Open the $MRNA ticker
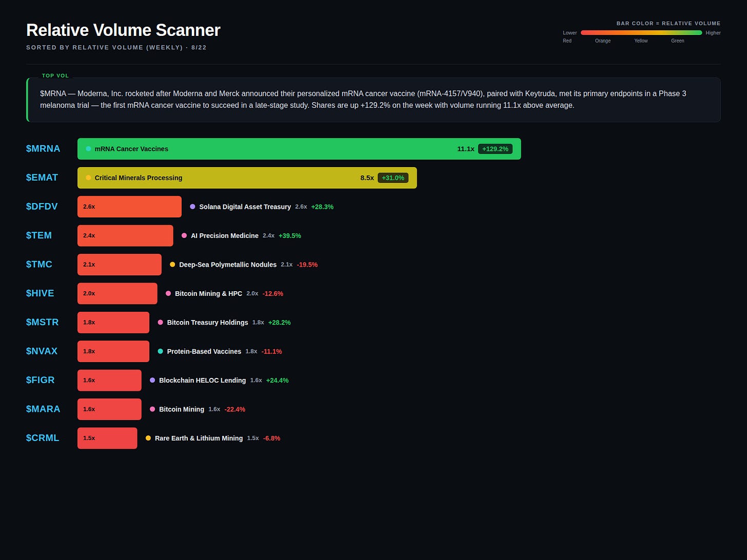747x560 pixels. click(x=43, y=149)
